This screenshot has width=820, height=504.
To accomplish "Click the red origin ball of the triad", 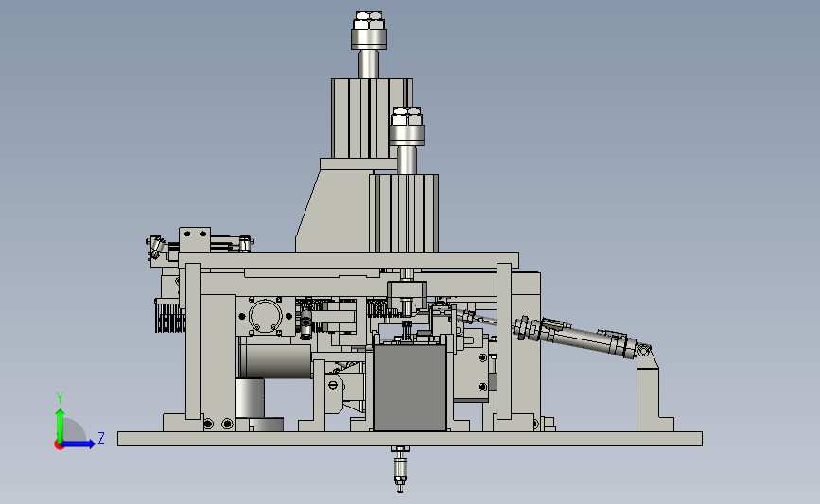I will 59,445.
